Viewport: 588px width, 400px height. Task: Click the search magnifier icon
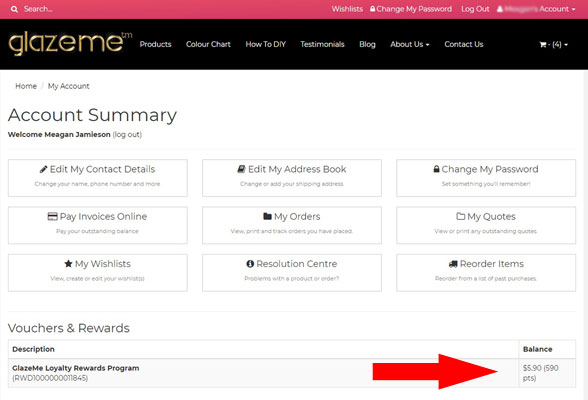(x=14, y=9)
